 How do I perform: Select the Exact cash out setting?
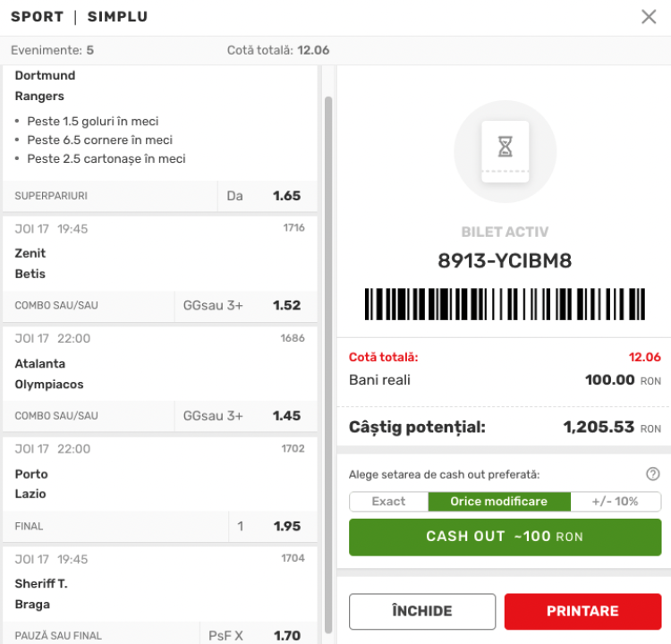[388, 502]
